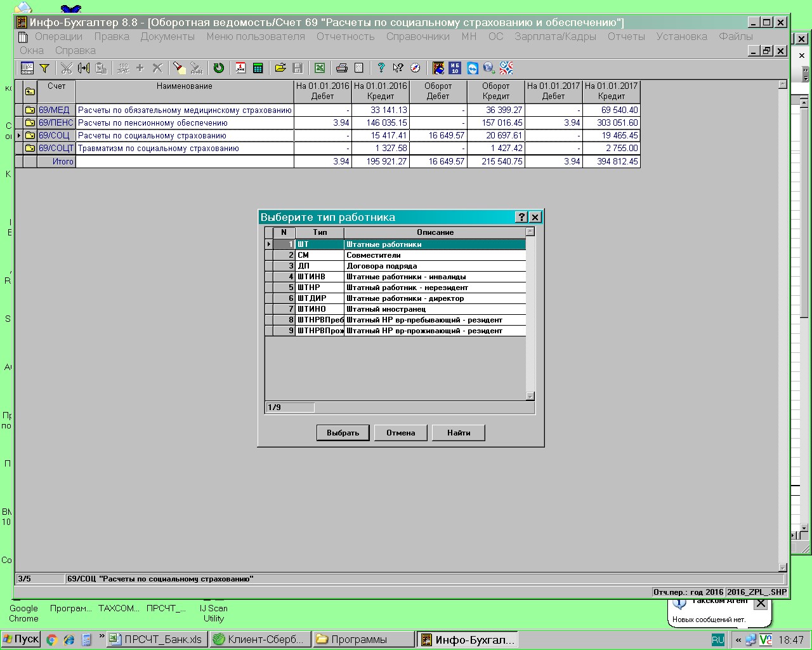Close the Выберите тип работника dialog
This screenshot has height=650, width=812.
click(x=535, y=217)
